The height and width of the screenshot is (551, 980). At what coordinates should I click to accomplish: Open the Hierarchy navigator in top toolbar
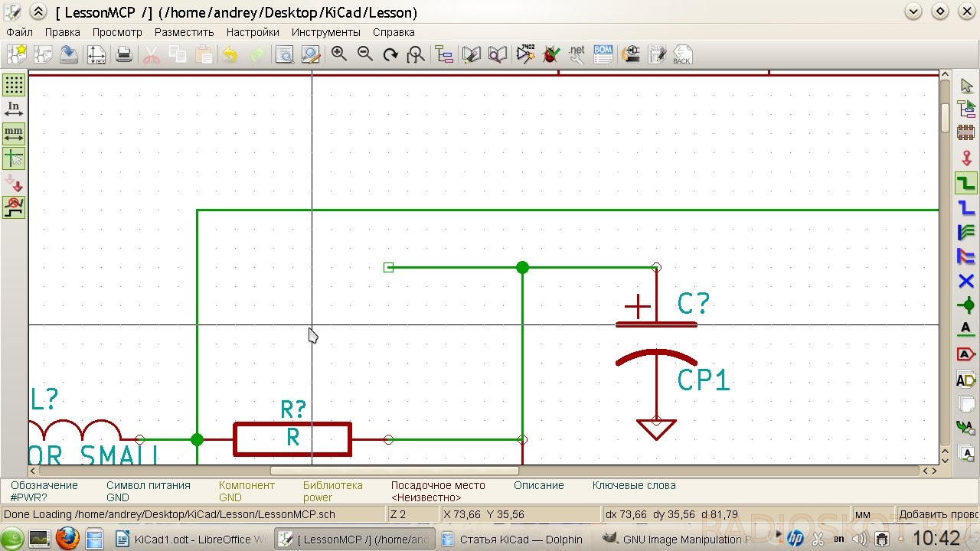(444, 54)
